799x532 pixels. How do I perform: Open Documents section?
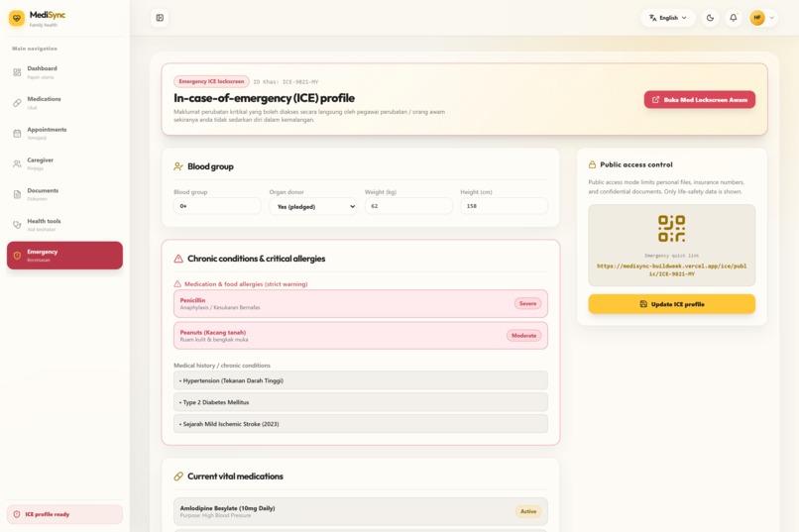[x=64, y=194]
